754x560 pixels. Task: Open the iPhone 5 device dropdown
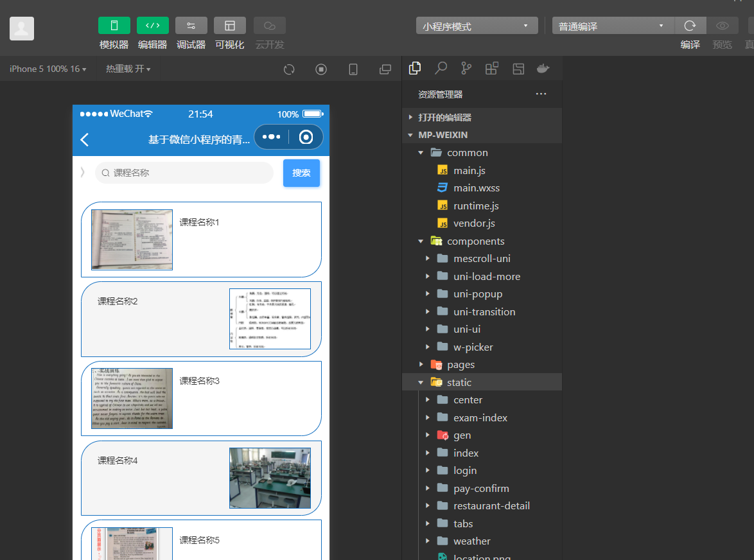pyautogui.click(x=48, y=69)
